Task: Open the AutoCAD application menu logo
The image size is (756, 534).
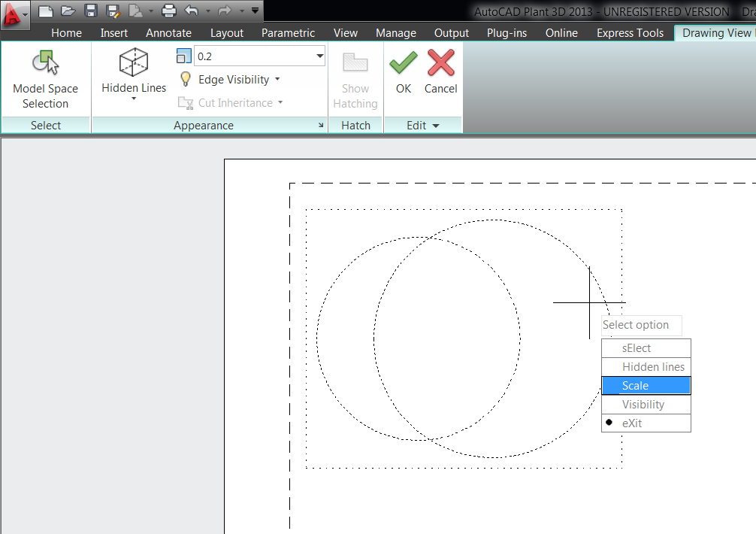Action: [14, 14]
